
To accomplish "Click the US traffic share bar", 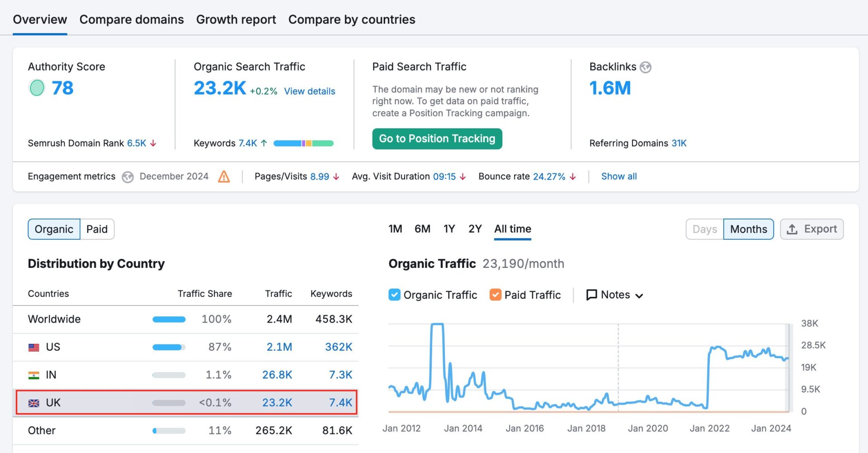I will (169, 348).
